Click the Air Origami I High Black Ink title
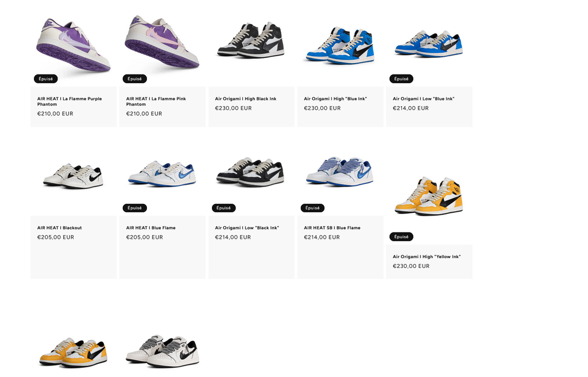588x377 pixels. click(246, 99)
